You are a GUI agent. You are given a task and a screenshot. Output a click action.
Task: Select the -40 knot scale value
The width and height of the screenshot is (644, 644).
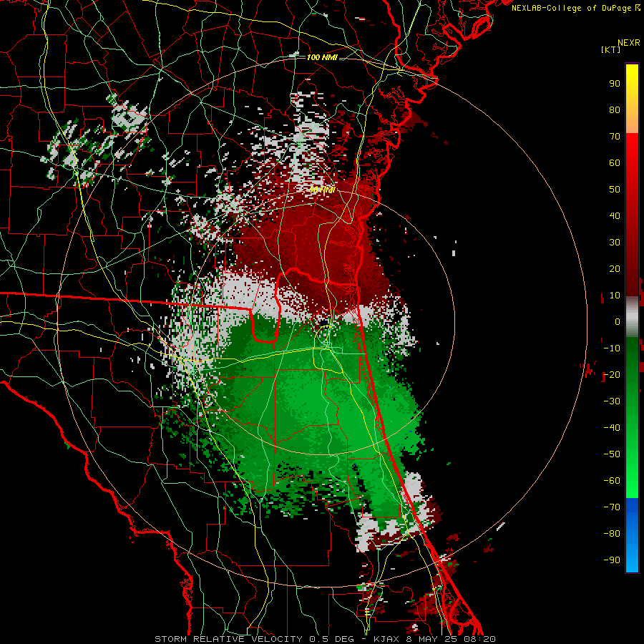[612, 428]
